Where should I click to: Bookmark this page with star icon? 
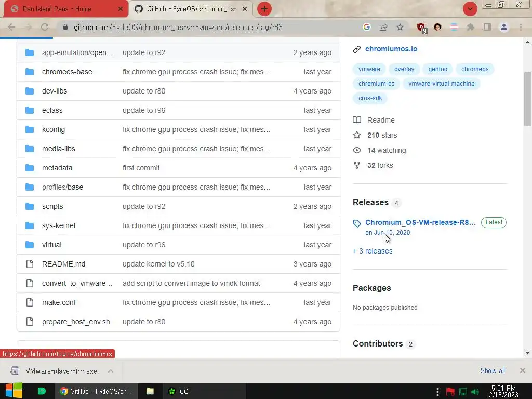coord(400,27)
